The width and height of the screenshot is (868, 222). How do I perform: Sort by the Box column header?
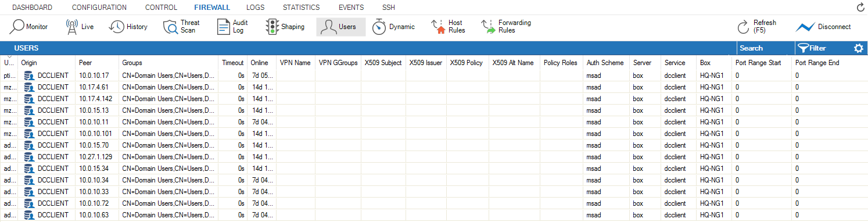(x=714, y=63)
